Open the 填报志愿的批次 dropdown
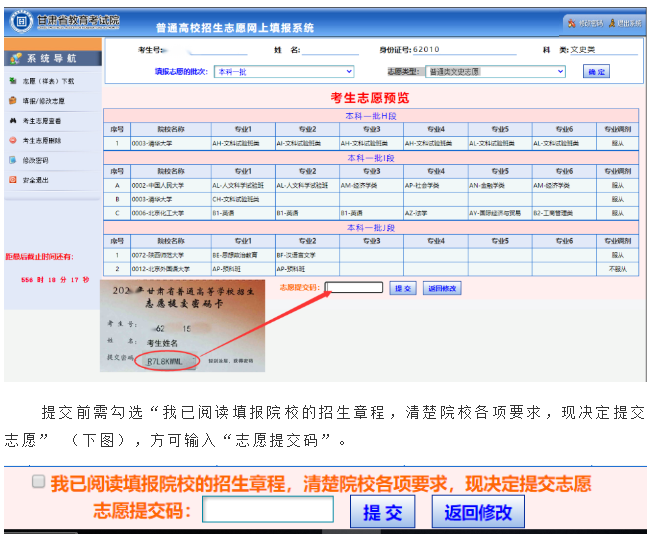Viewport: 650px width, 537px height. coord(284,72)
